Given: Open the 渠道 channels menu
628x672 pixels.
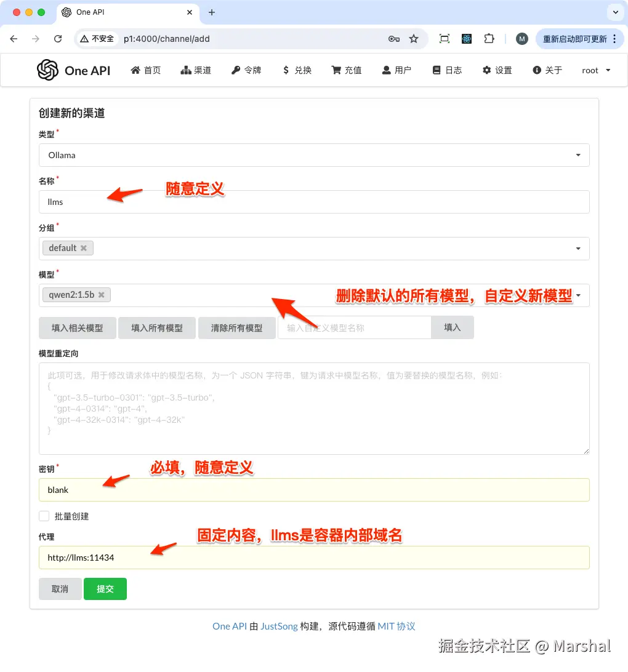Looking at the screenshot, I should click(196, 70).
